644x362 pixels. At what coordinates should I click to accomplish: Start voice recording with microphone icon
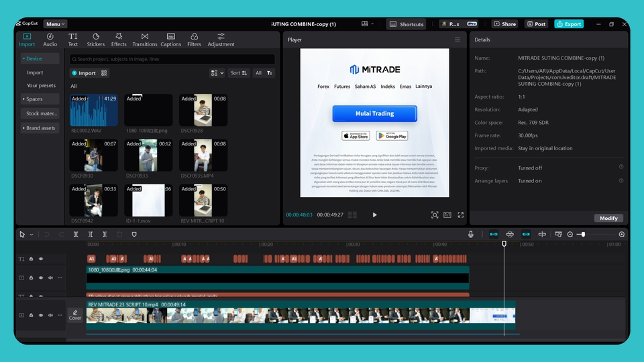pos(471,235)
